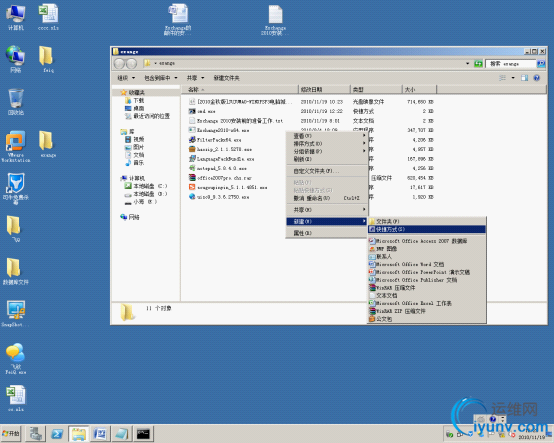554x443 pixels.
Task: Open the address bar history dropdown arrow
Action: tap(467, 63)
